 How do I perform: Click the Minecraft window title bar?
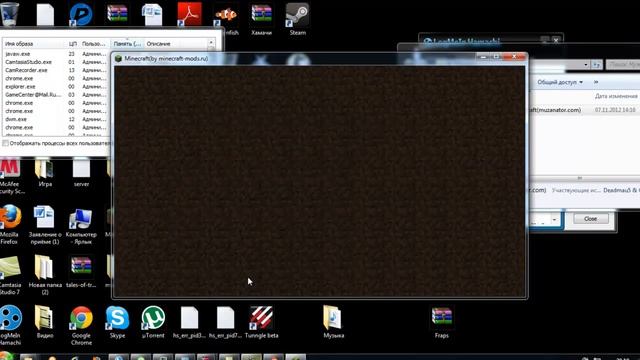[x=294, y=58]
